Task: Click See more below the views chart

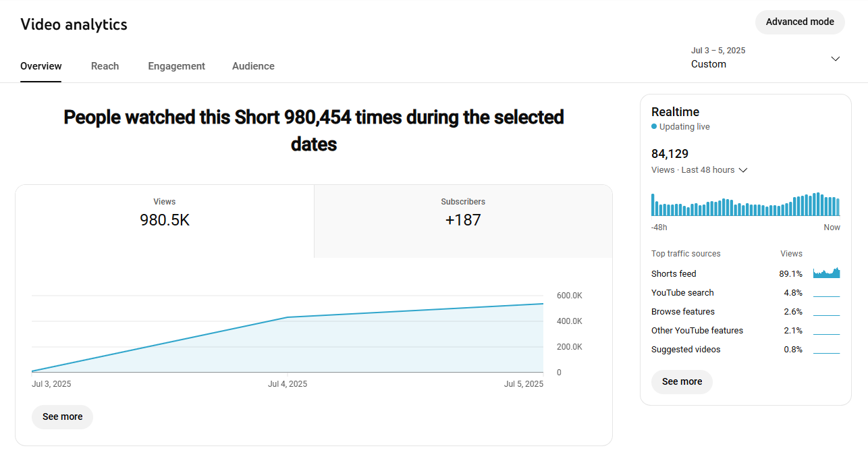Action: pos(62,416)
